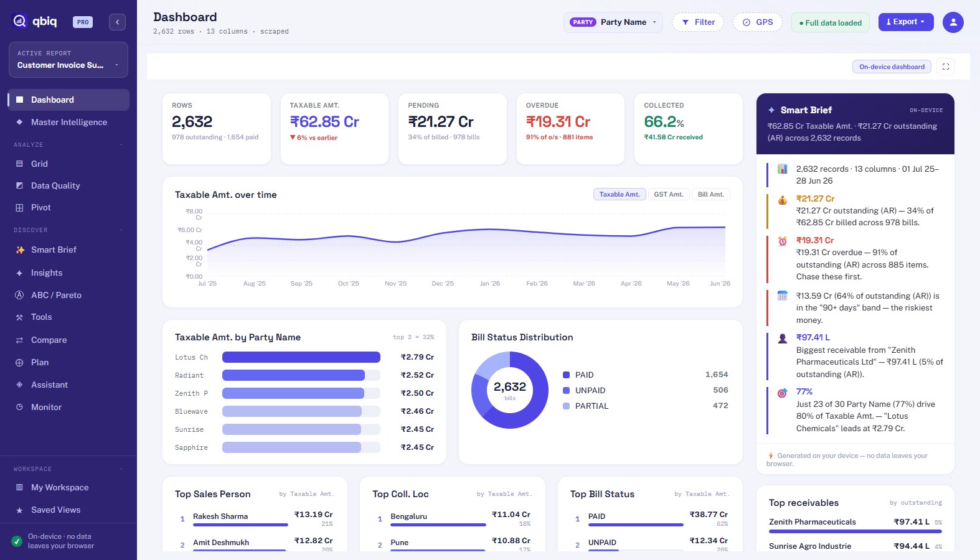Viewport: 980px width, 560px height.
Task: Click the donut chart center 2,632 bills
Action: (x=510, y=390)
